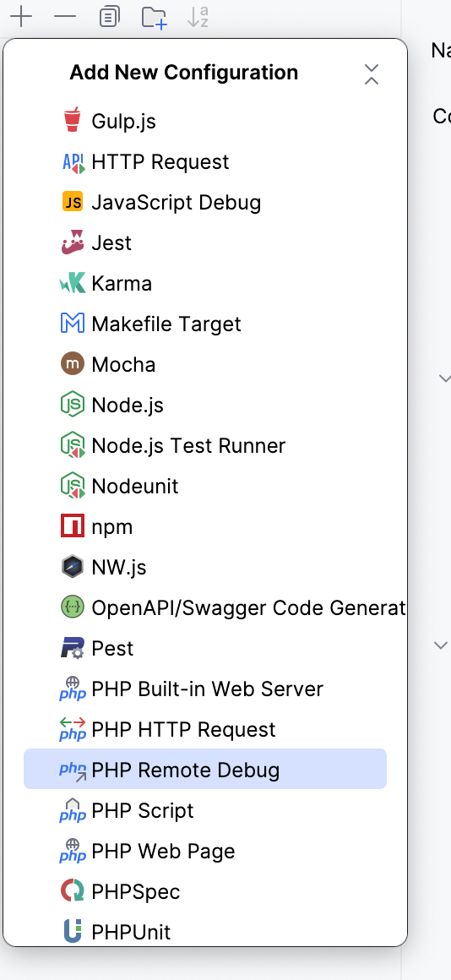Click the JavaScript Debug JS icon
This screenshot has height=980, width=451.
click(73, 202)
